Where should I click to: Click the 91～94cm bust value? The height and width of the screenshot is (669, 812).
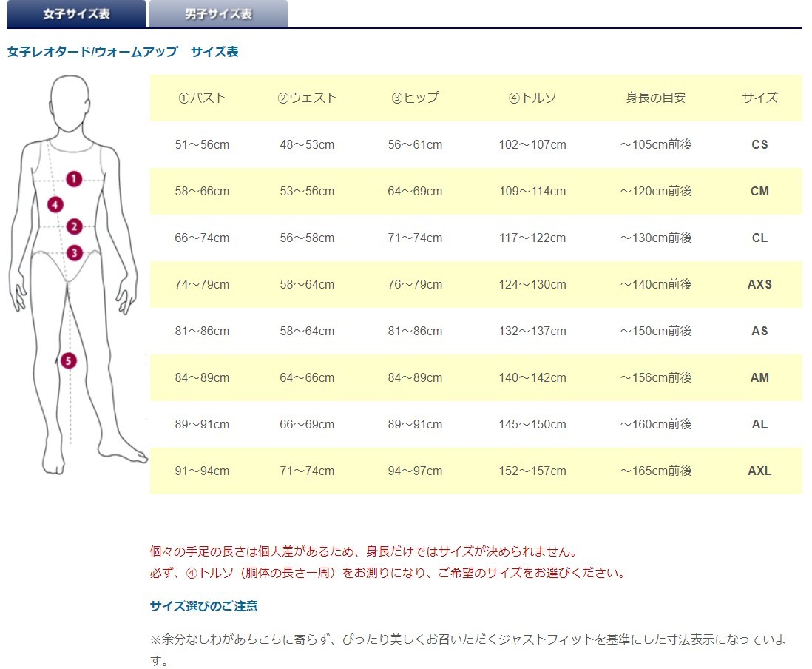202,471
